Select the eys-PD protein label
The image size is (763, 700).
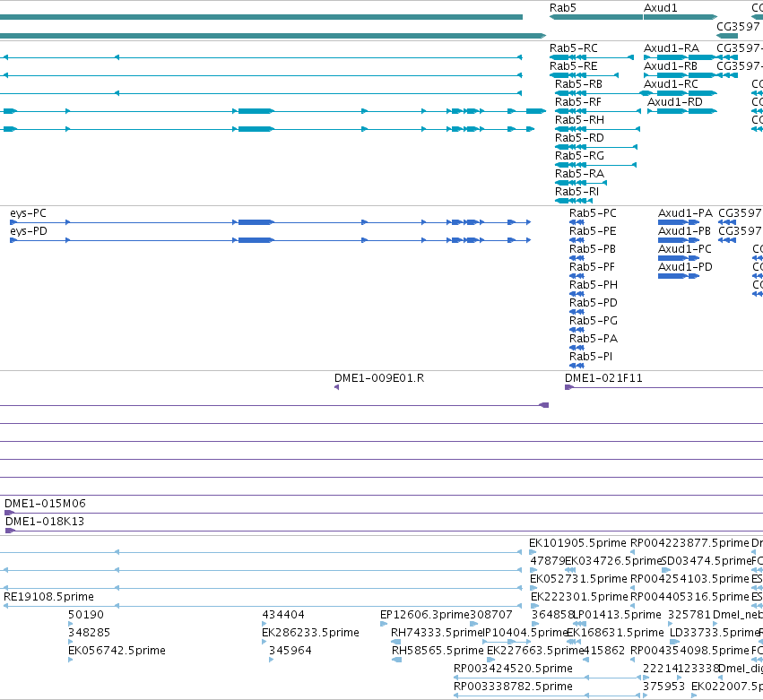29,231
